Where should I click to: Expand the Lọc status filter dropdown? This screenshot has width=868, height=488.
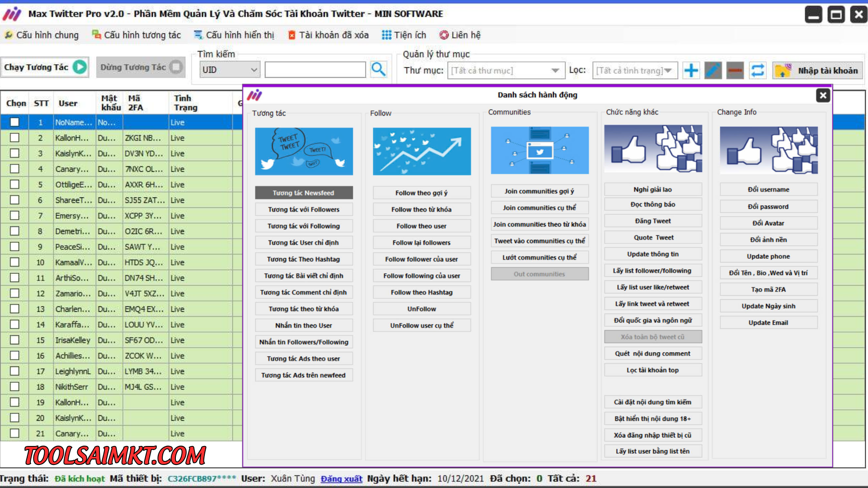point(635,70)
